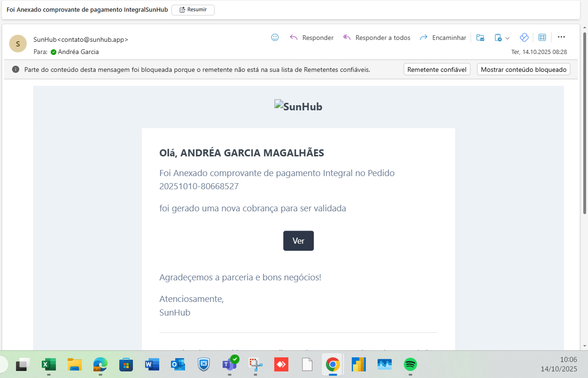Viewport: 588px width, 378px height.
Task: Open Excel from the taskbar
Action: pyautogui.click(x=48, y=364)
